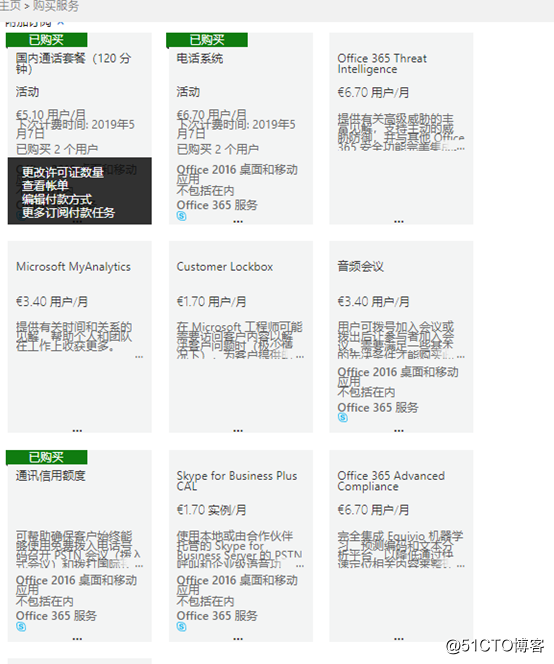The image size is (554, 664).
Task: Expand Advanced Compliance description ellipsis
Action: click(461, 565)
